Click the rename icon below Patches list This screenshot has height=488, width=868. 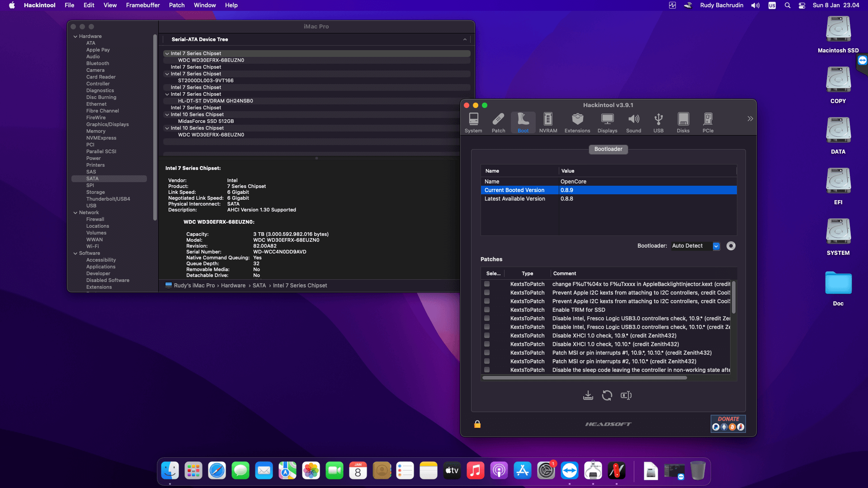[626, 395]
